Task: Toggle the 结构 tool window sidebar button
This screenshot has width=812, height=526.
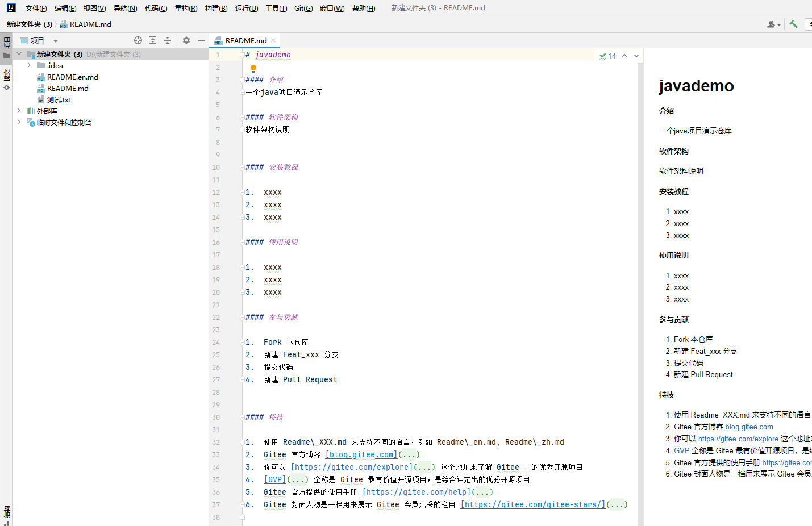Action: click(6, 514)
